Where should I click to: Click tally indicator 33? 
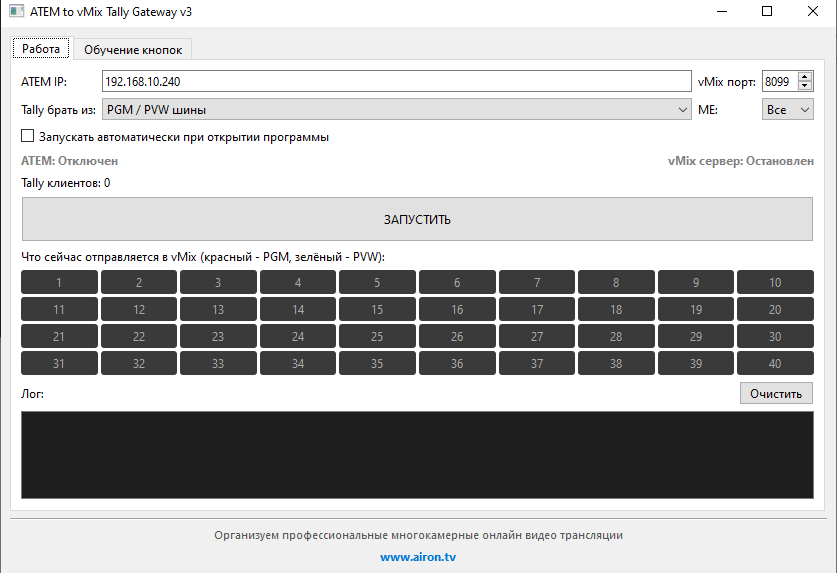click(x=218, y=364)
